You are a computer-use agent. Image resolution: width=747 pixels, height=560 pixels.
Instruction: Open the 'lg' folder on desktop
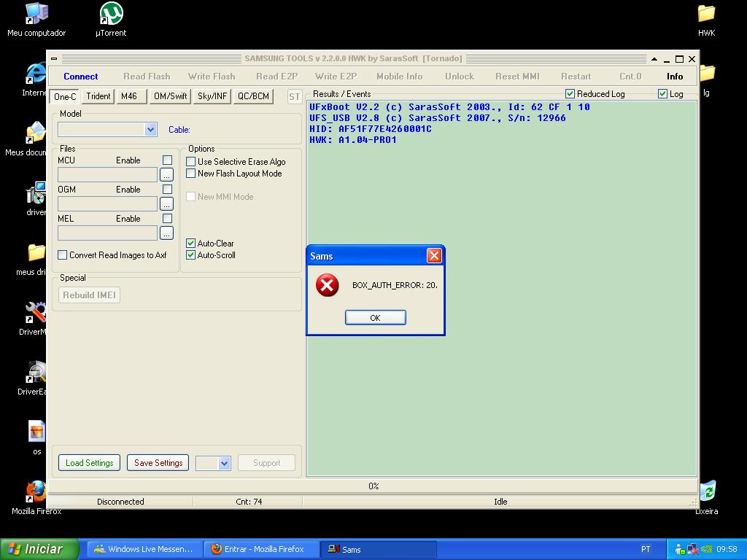tap(707, 79)
